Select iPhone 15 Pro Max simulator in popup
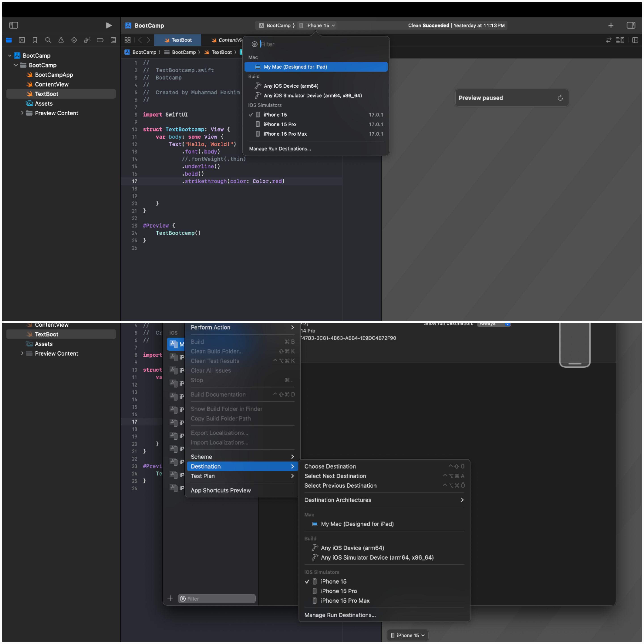 285,134
